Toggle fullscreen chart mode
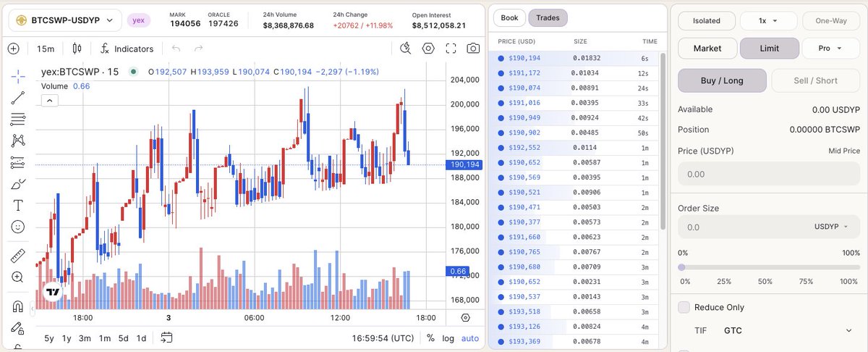Screen dimensions: 868x352 tap(451, 49)
